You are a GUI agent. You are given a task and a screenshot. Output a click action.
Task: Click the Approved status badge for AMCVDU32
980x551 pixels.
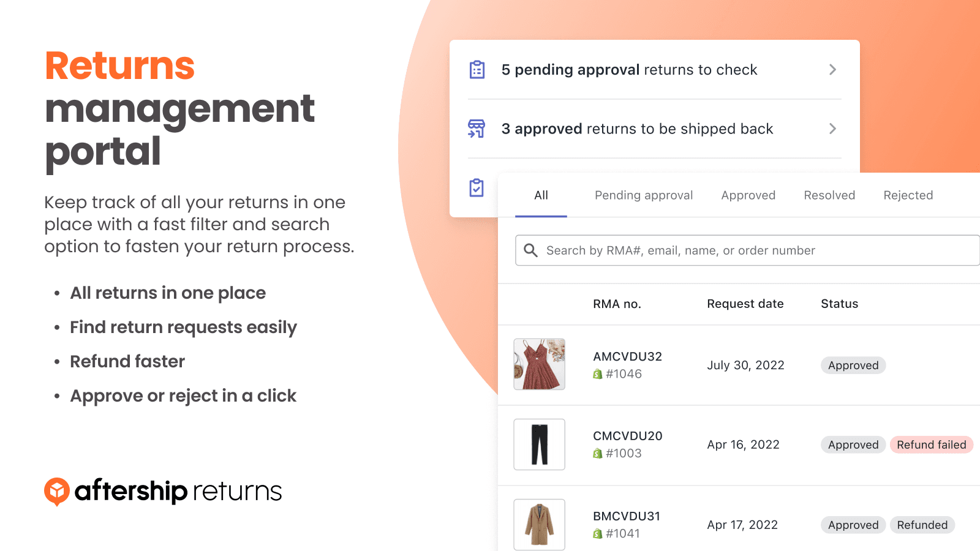coord(853,365)
